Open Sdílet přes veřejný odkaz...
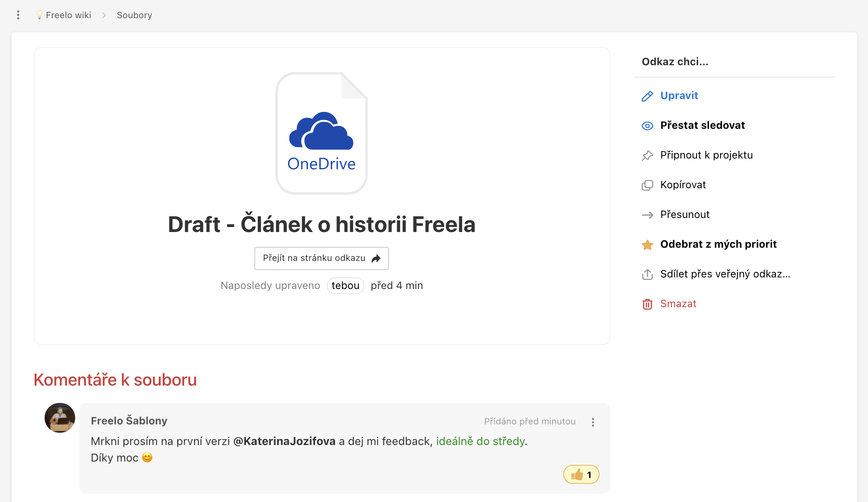This screenshot has height=502, width=868. [725, 274]
